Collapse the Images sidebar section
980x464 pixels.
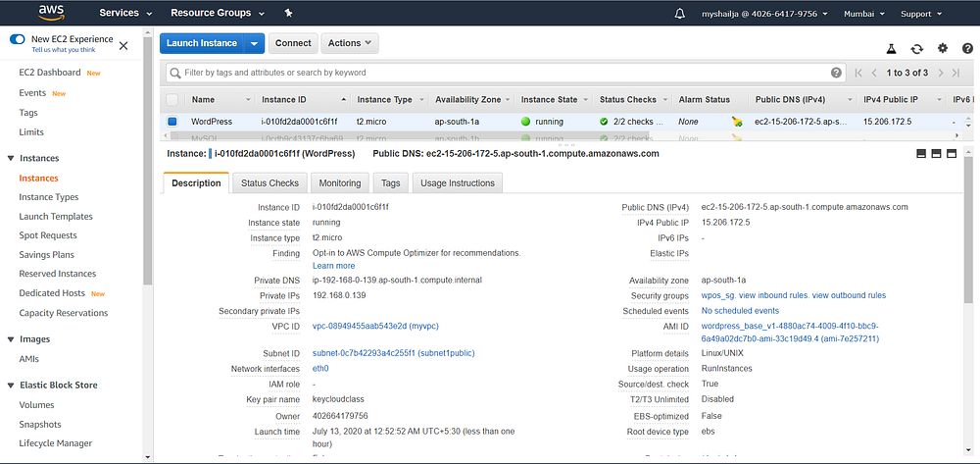click(x=11, y=339)
